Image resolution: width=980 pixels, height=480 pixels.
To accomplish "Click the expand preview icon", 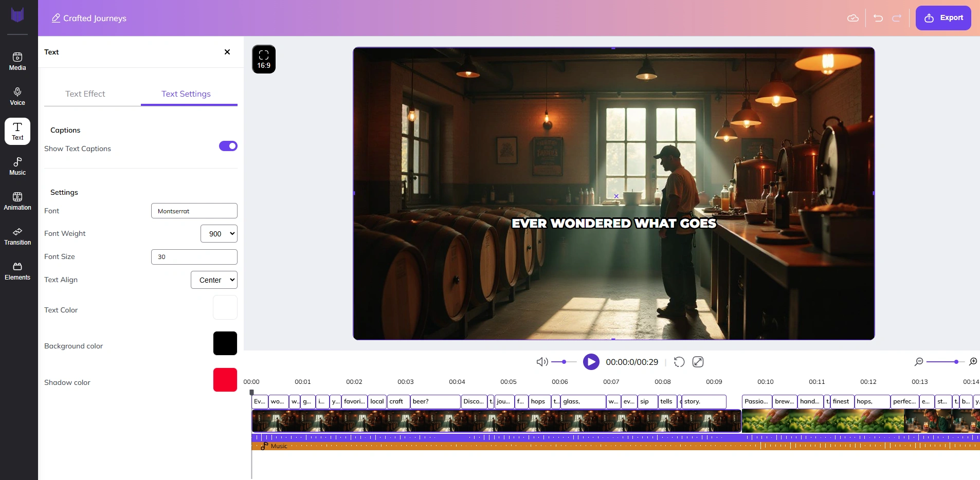I will pyautogui.click(x=698, y=362).
